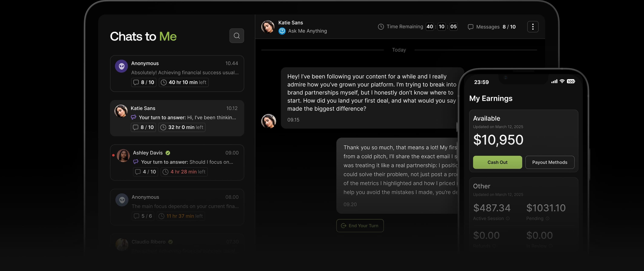This screenshot has height=271, width=644.
Task: Click the unread red dot by Ashley Davis
Action: click(113, 155)
